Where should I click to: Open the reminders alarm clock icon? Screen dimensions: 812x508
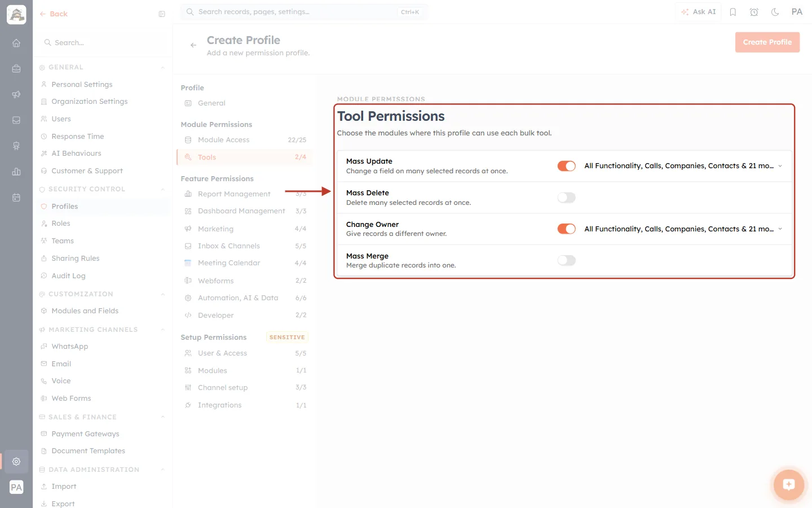754,12
